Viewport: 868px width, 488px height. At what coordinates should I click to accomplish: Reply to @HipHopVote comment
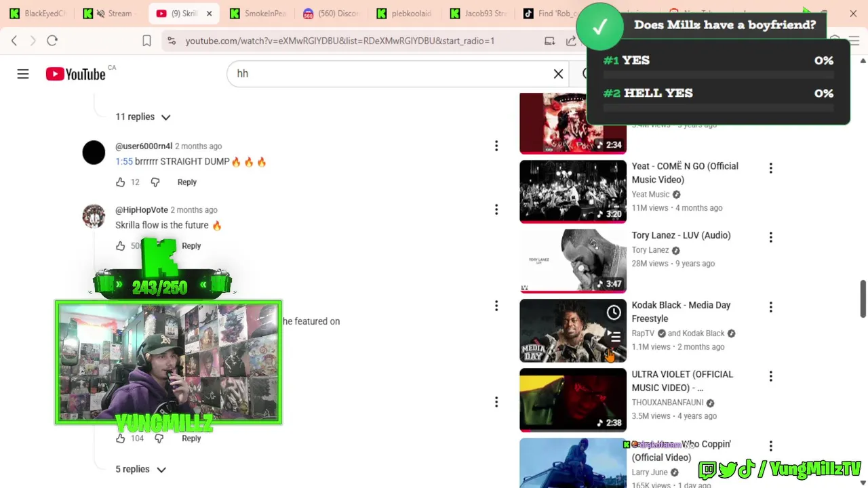tap(191, 245)
